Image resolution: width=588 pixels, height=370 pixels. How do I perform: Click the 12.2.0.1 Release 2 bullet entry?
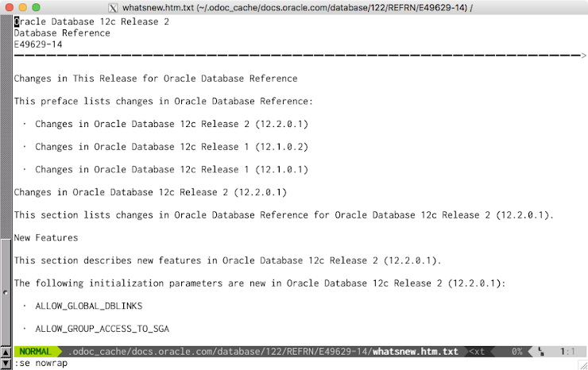pyautogui.click(x=172, y=124)
